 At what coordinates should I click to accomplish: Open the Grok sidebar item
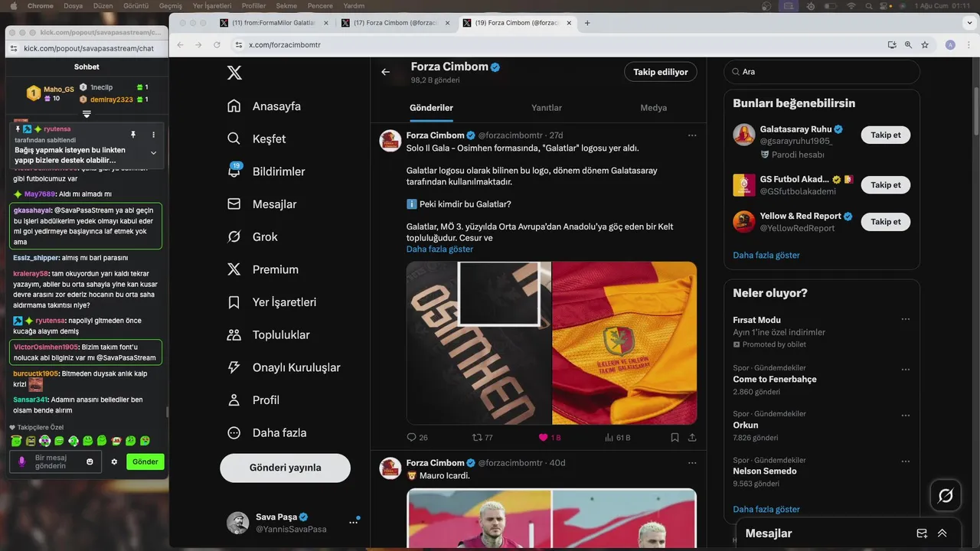[253, 236]
